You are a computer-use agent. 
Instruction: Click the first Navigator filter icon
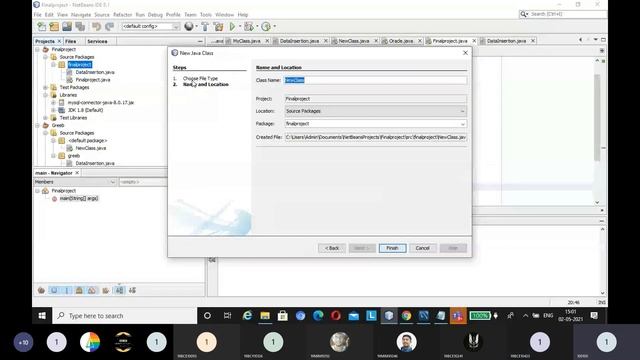41,290
